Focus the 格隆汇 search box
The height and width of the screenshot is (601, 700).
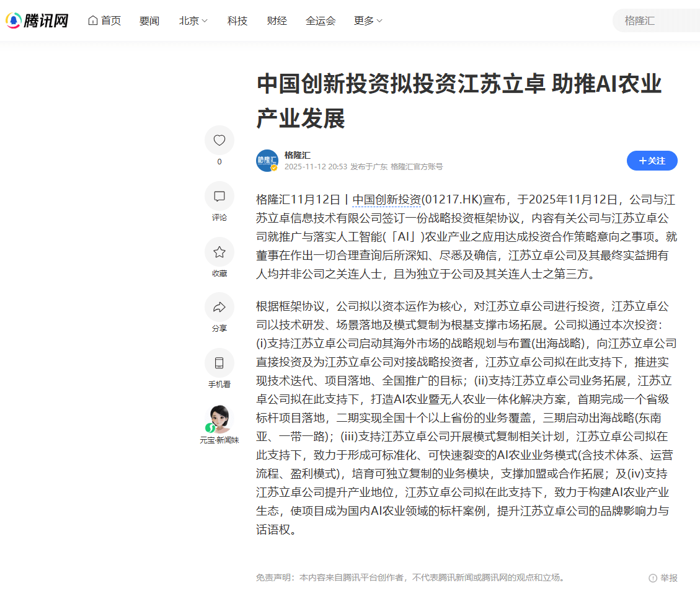point(656,20)
